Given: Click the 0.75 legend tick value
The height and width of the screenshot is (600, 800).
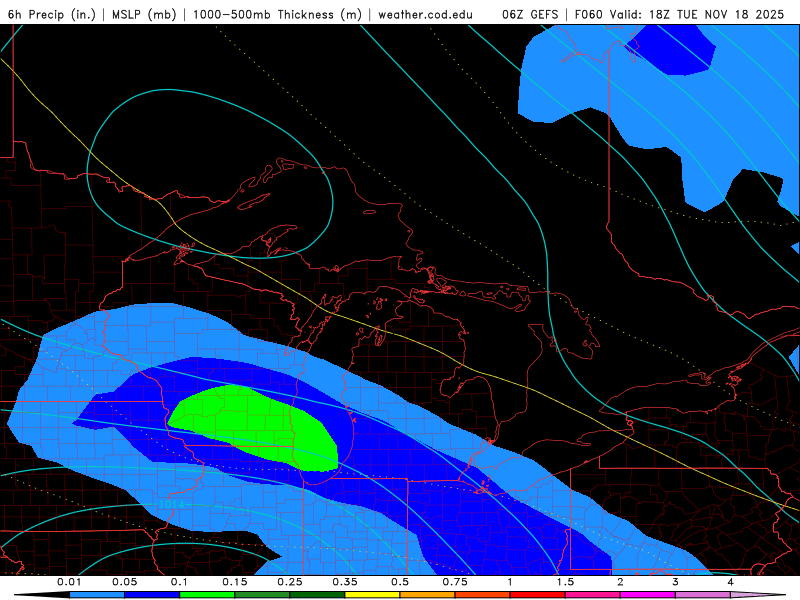Looking at the screenshot, I should click(455, 582).
